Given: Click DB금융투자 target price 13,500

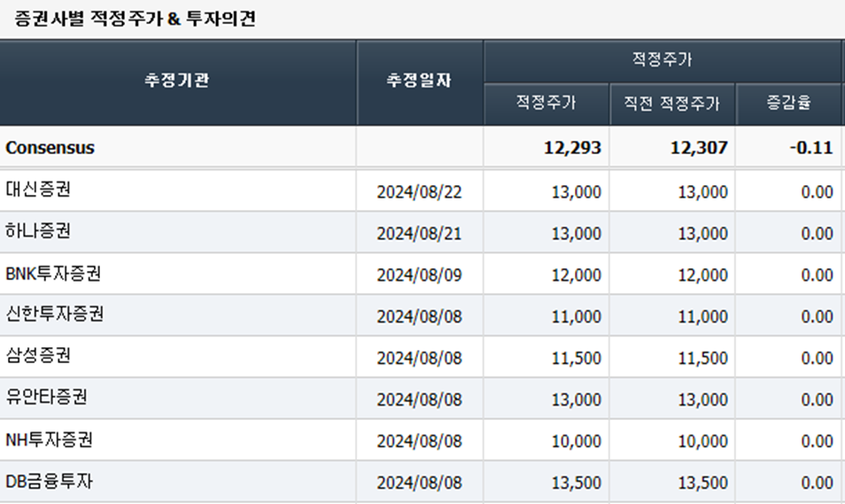Looking at the screenshot, I should (576, 483).
